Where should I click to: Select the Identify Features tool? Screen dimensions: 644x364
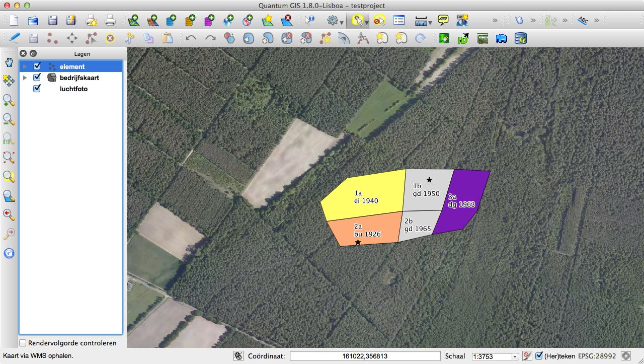[309, 21]
